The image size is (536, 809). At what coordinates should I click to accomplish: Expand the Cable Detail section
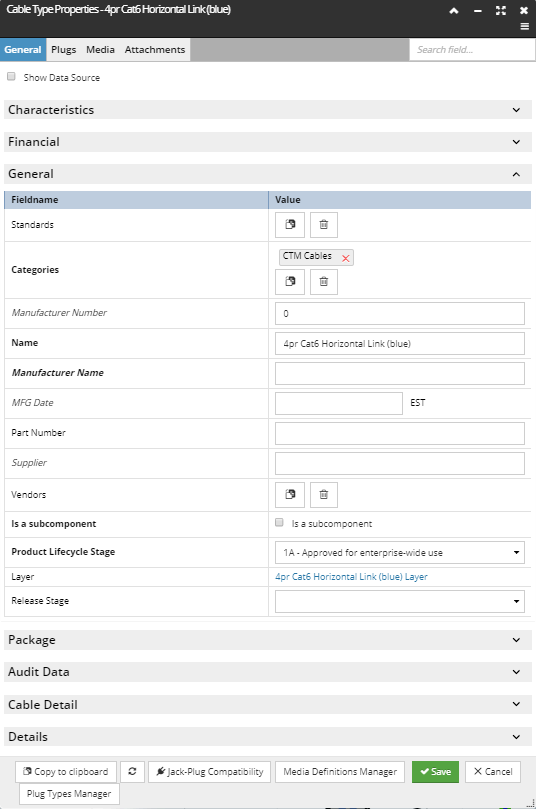(268, 704)
